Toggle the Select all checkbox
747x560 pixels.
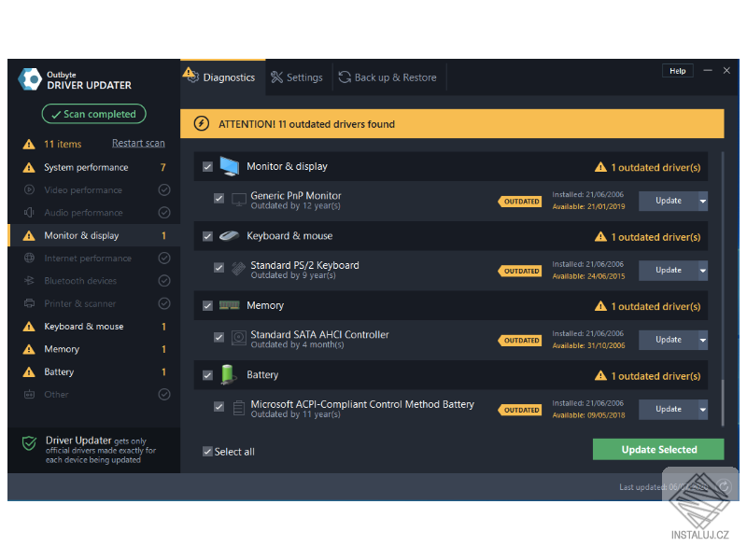pyautogui.click(x=207, y=452)
